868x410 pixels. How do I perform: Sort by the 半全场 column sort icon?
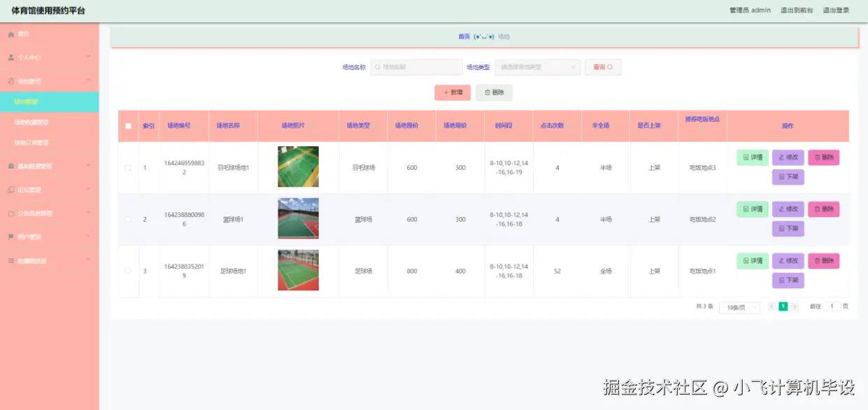pos(613,126)
